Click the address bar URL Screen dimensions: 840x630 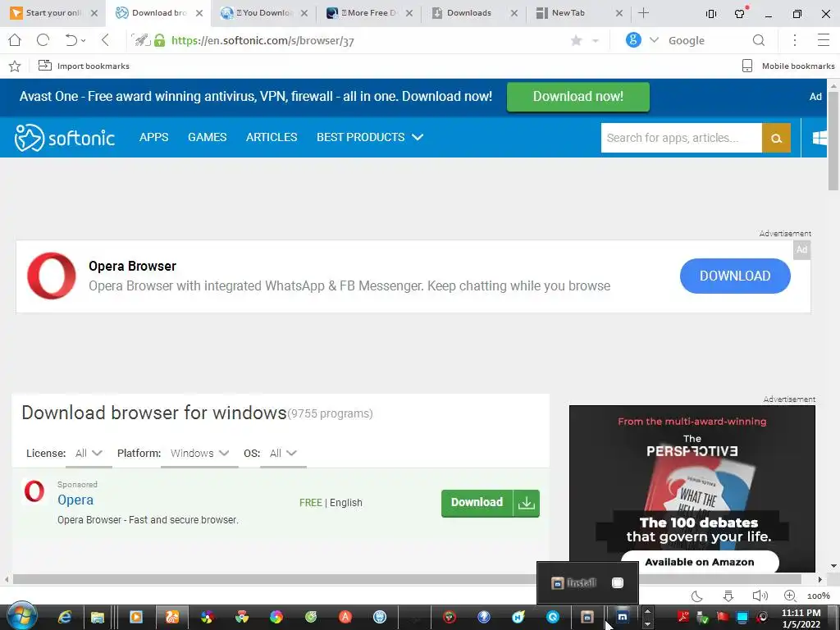click(262, 40)
